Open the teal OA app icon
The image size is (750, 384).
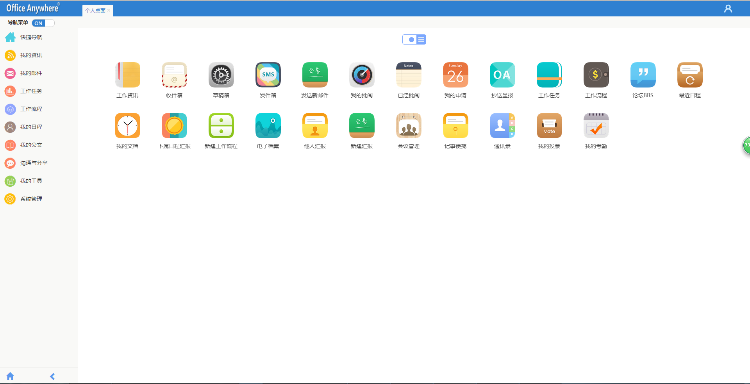tap(502, 75)
